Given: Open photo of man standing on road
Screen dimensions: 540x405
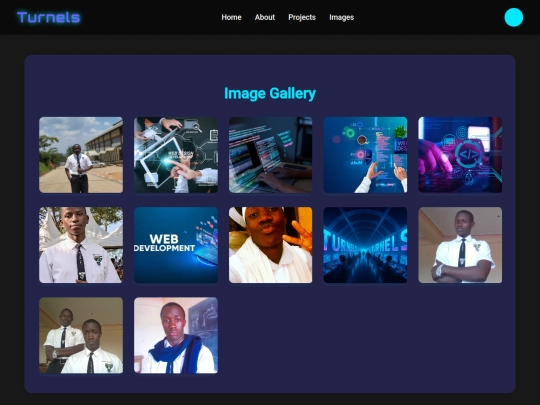Looking at the screenshot, I should (81, 155).
